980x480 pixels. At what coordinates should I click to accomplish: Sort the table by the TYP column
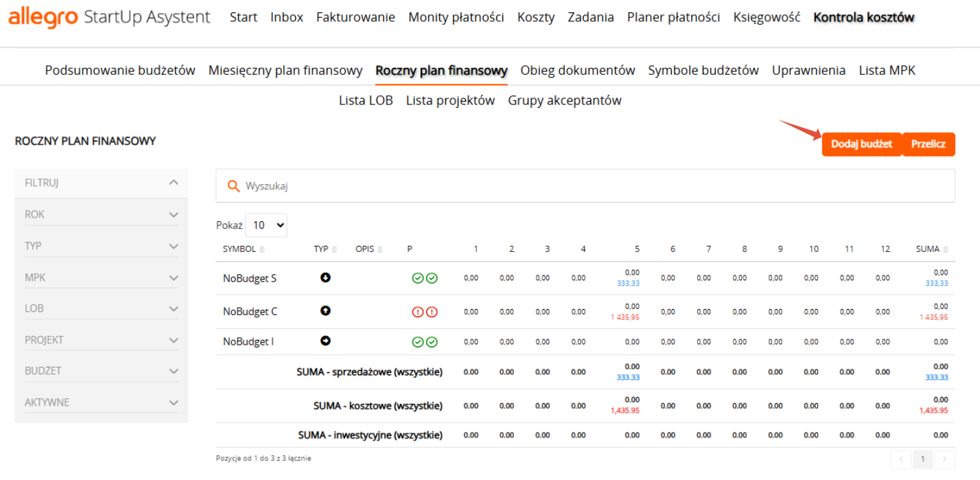click(x=325, y=249)
